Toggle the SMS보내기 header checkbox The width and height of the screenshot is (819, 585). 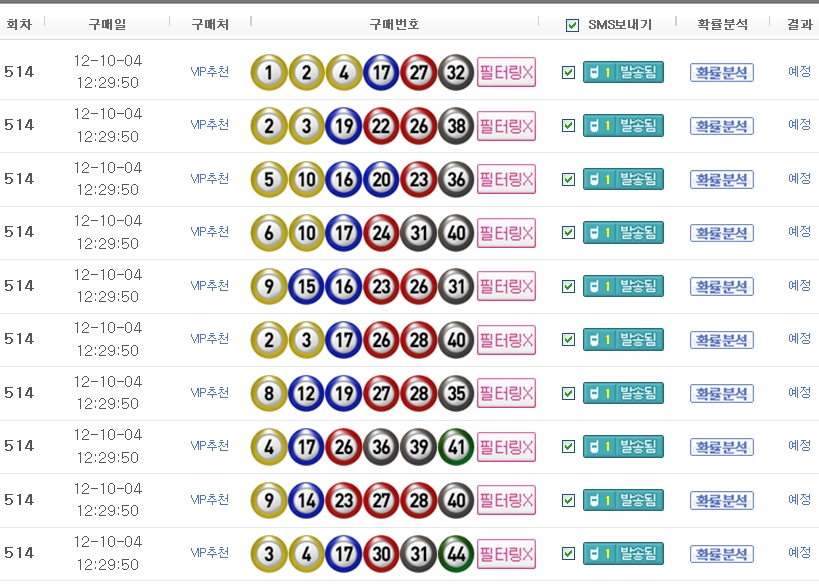572,25
